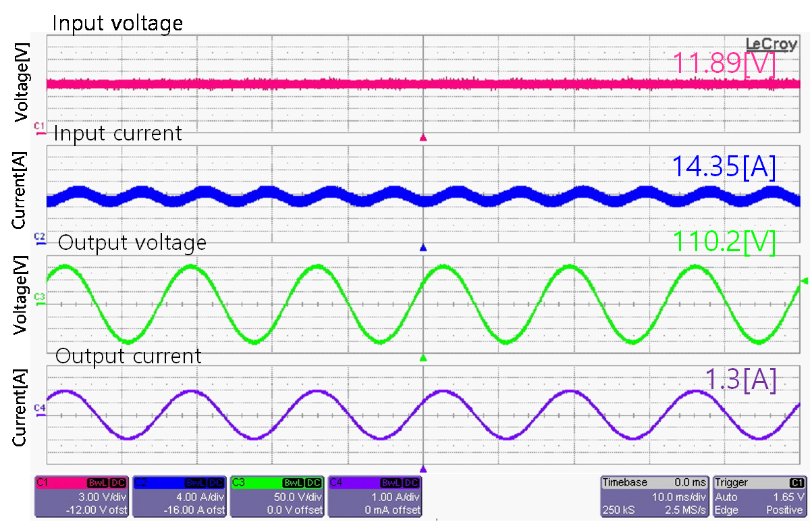Click the 0 mA offset value
Image resolution: width=812 pixels, height=522 pixels.
click(392, 510)
